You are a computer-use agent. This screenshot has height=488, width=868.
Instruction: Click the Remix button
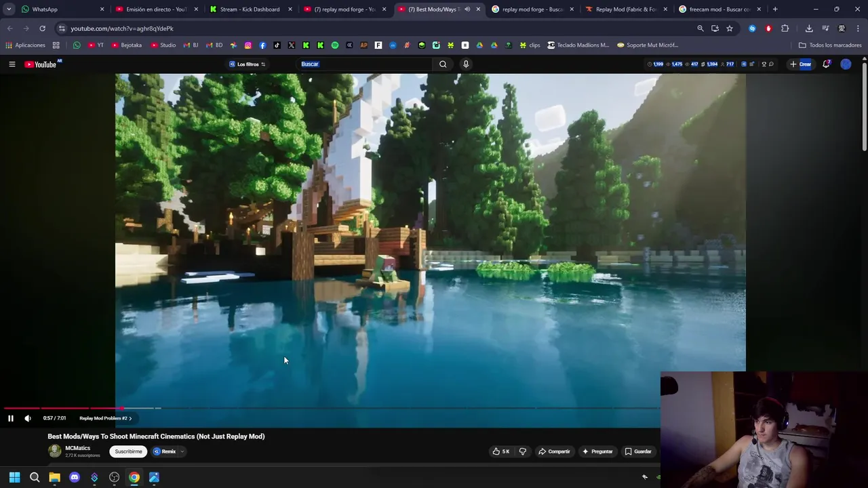(x=165, y=451)
